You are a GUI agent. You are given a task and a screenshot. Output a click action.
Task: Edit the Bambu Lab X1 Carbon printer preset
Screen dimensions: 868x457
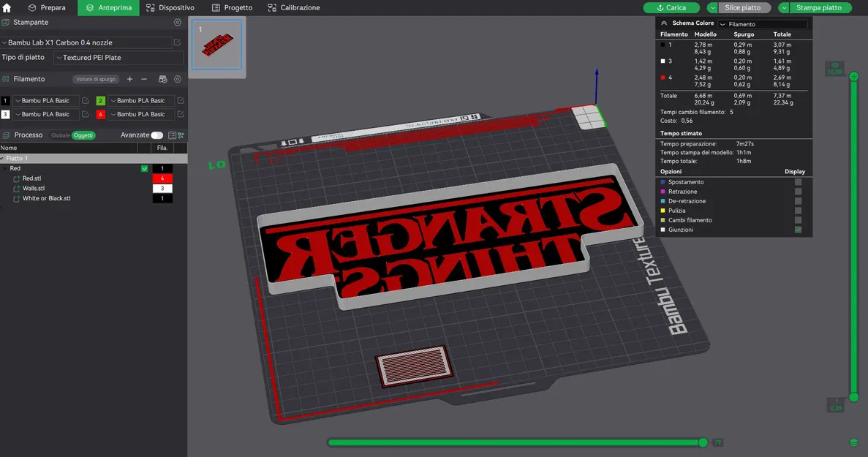pos(177,42)
